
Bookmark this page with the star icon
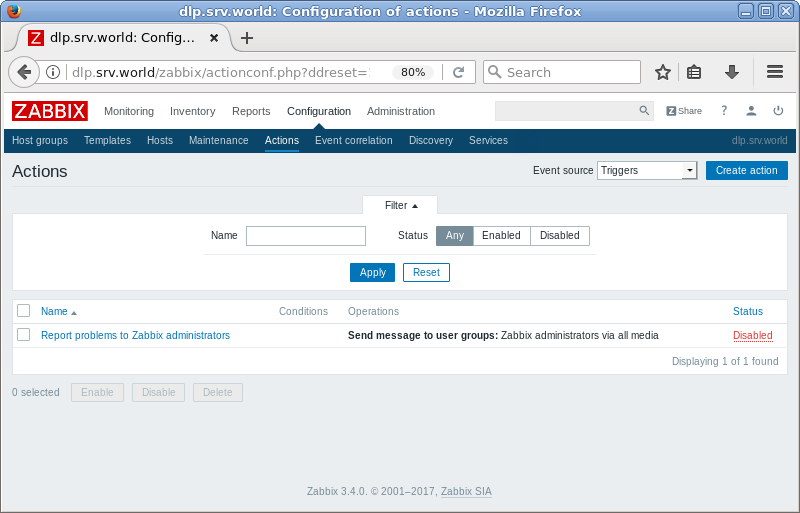pos(662,72)
